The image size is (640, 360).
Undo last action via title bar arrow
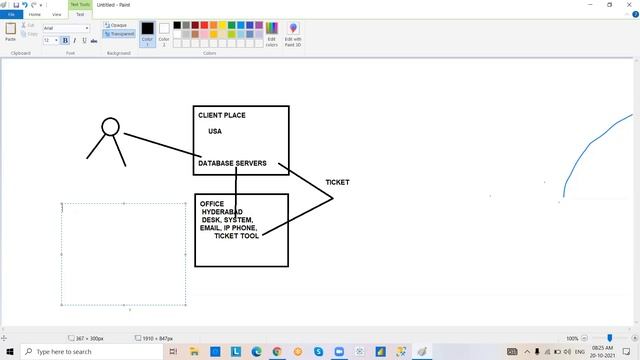pos(24,5)
